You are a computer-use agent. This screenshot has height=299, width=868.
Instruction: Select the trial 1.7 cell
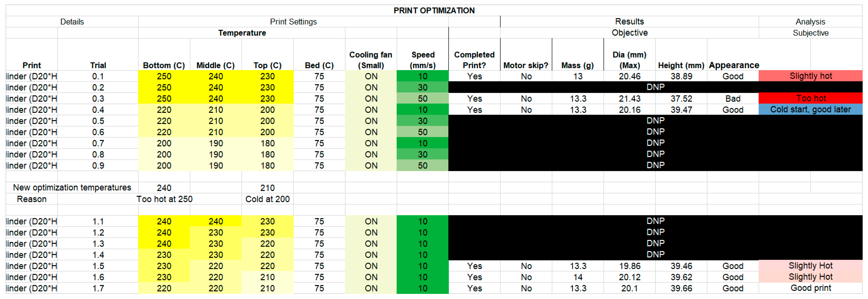98,289
